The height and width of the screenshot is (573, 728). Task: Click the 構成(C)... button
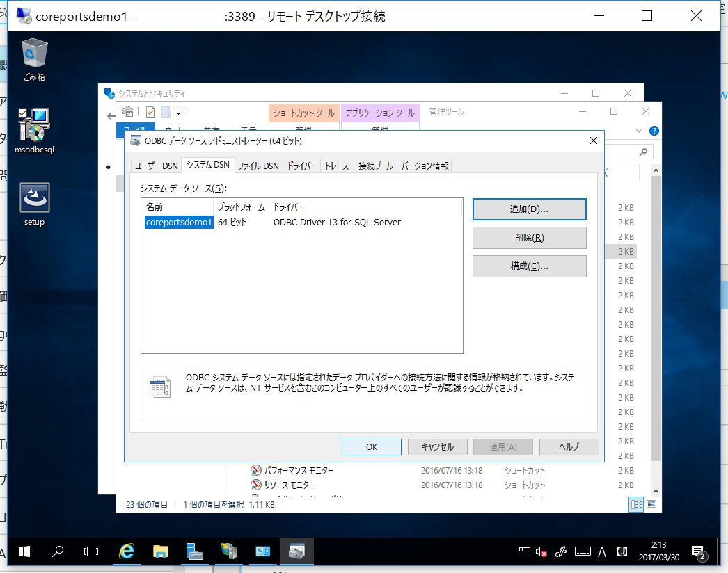pos(529,266)
